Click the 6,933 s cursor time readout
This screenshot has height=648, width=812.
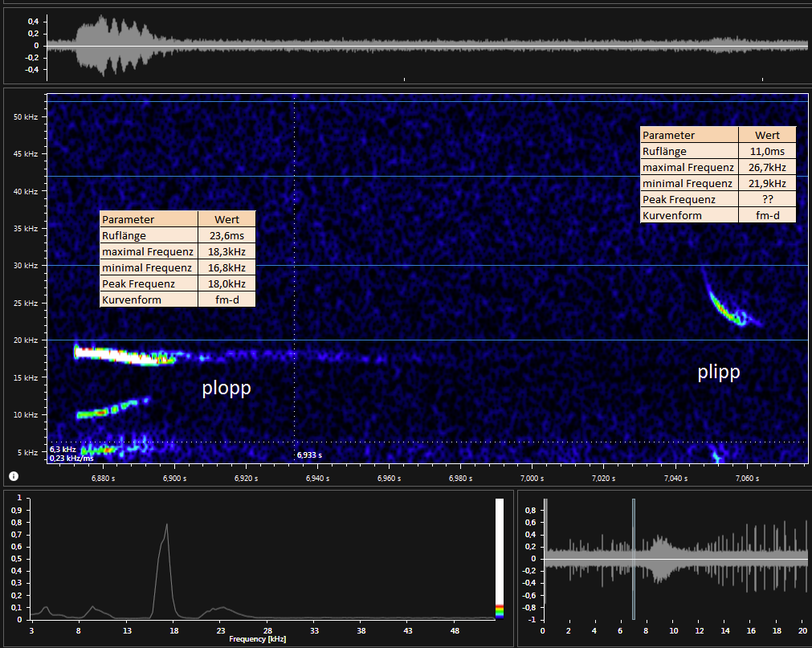(x=309, y=454)
